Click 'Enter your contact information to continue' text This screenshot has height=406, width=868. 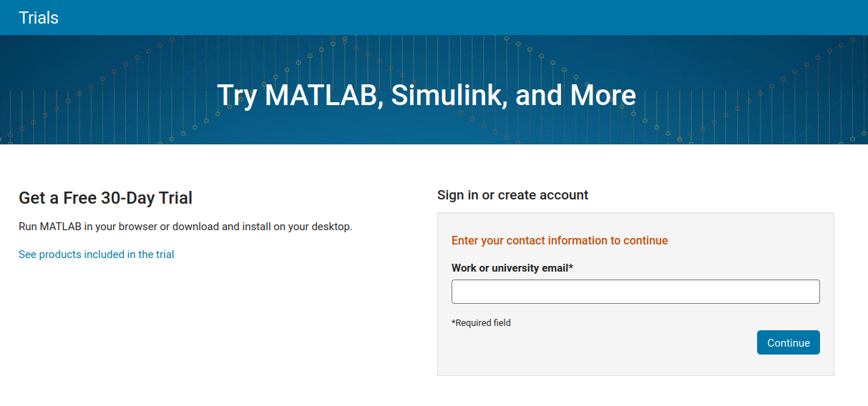coord(559,241)
